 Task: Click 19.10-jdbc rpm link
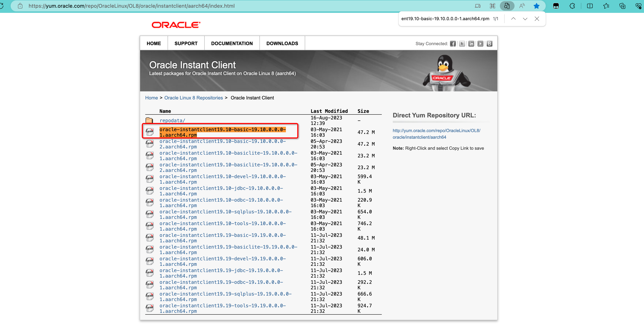point(221,191)
